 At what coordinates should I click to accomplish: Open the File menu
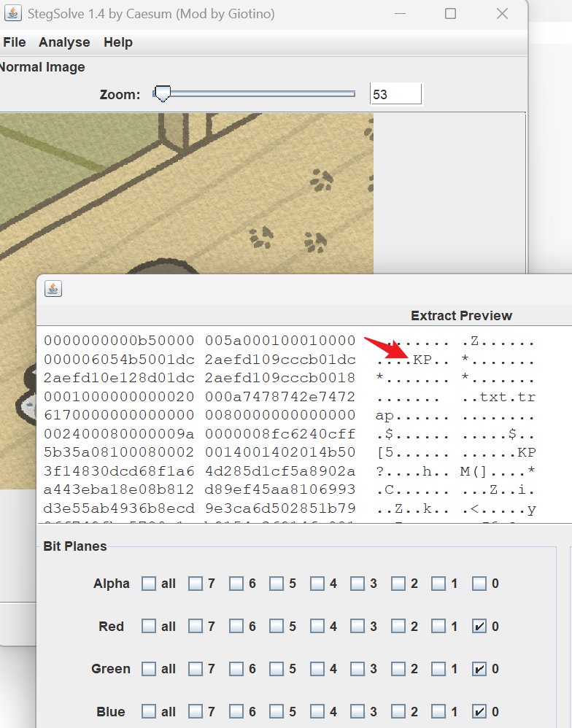click(15, 42)
